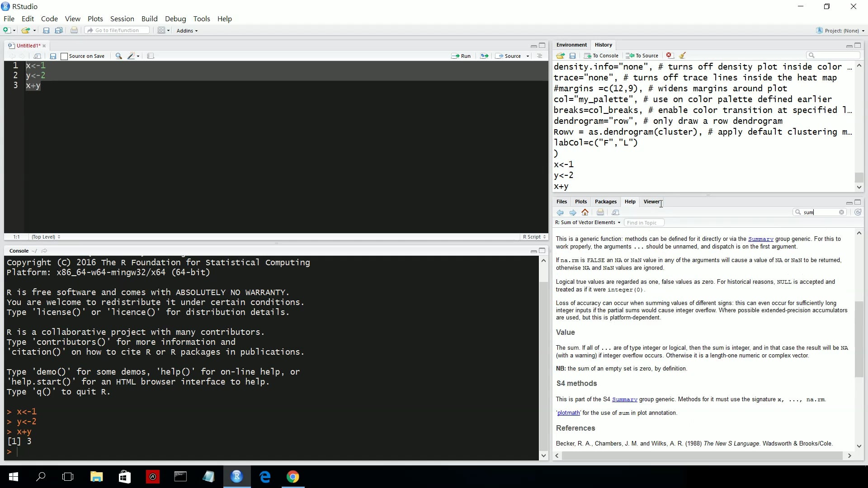Viewport: 868px width, 488px height.
Task: Open find/replace magnifier in editor toolbar
Action: click(x=118, y=56)
